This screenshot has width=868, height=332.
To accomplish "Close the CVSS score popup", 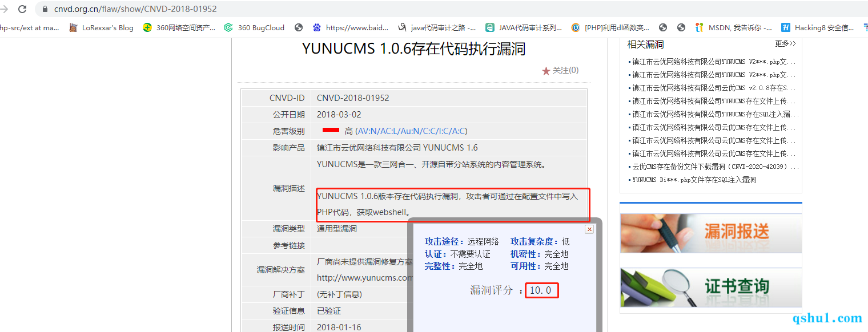I will point(589,229).
